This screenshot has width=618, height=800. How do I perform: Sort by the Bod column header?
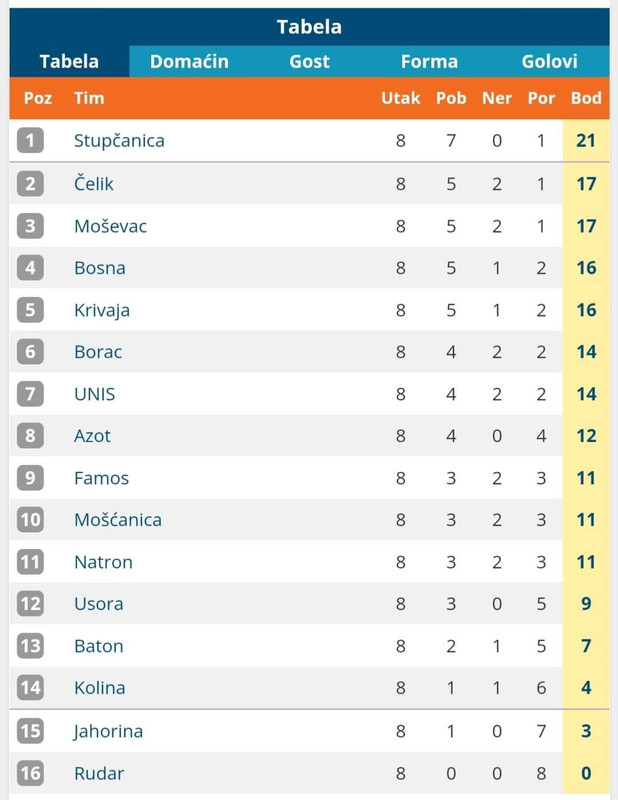point(586,98)
